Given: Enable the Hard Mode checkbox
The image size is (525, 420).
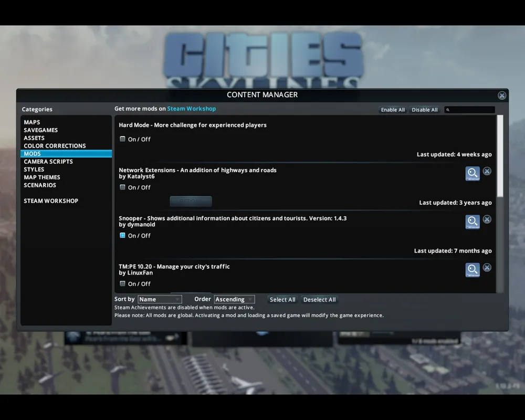Looking at the screenshot, I should (x=122, y=139).
